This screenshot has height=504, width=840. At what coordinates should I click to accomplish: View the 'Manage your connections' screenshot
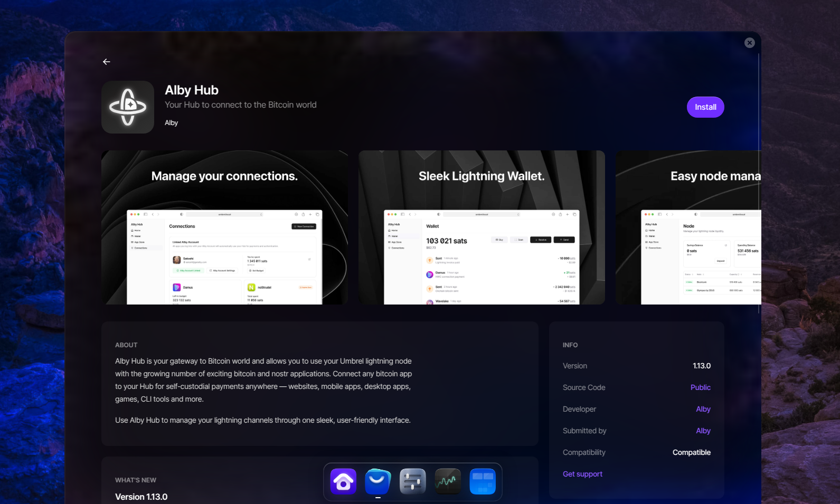(x=224, y=227)
